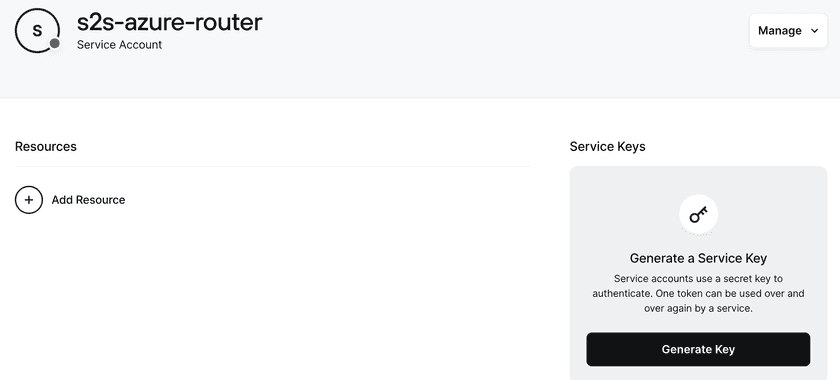The height and width of the screenshot is (380, 840).
Task: Click the plus circle Add Resource icon
Action: (28, 200)
